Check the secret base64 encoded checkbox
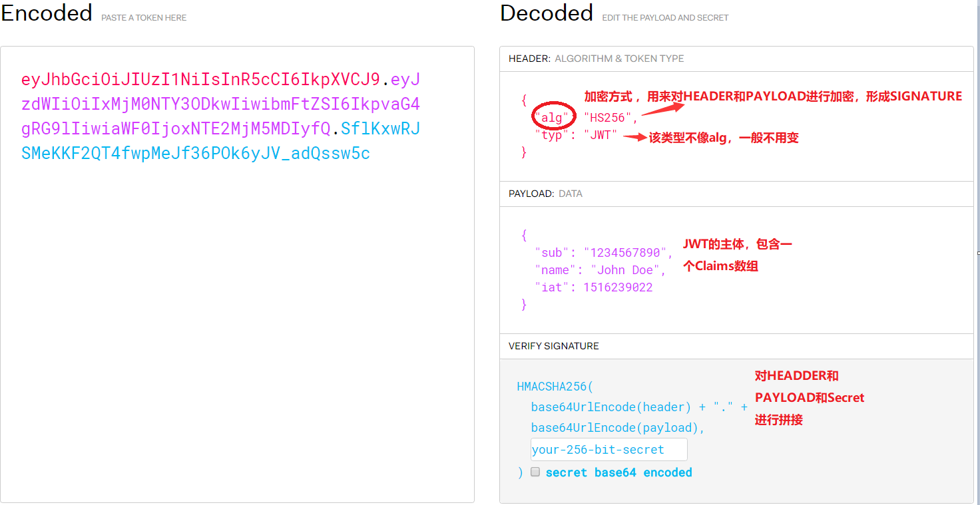This screenshot has height=505, width=980. pos(535,472)
